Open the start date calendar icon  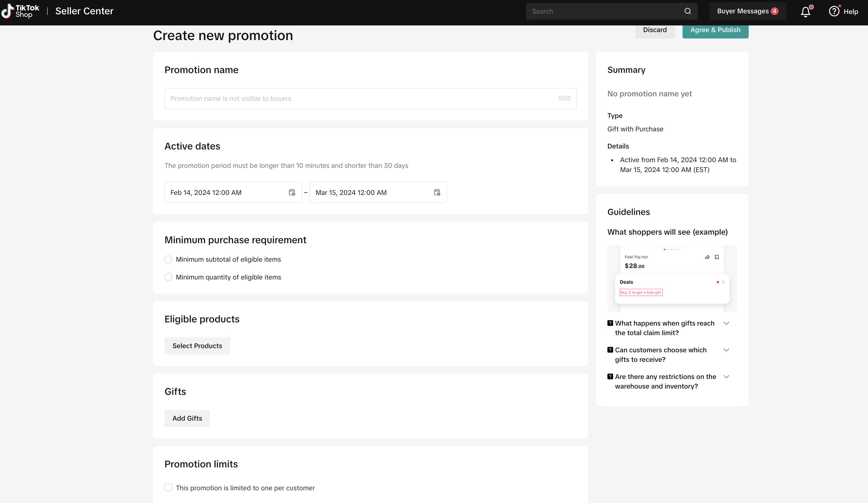[292, 192]
